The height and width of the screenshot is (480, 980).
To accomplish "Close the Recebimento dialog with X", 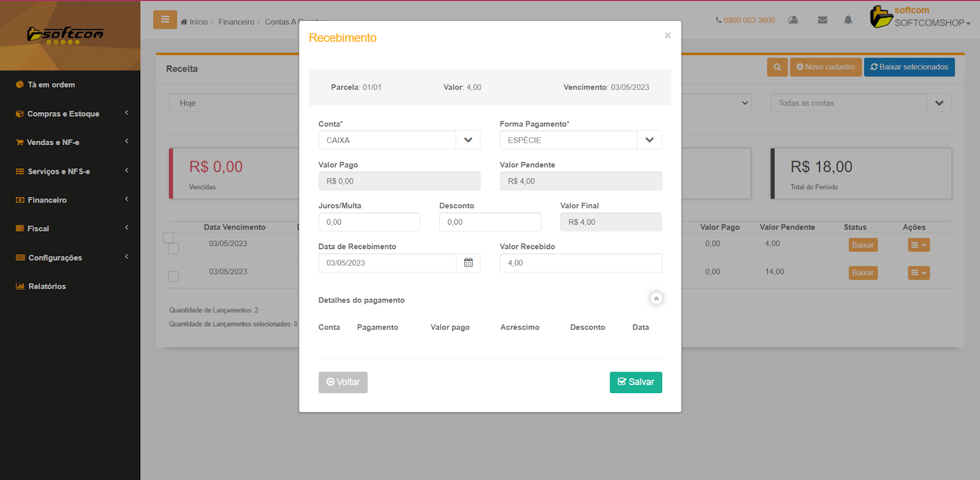I will click(x=668, y=36).
